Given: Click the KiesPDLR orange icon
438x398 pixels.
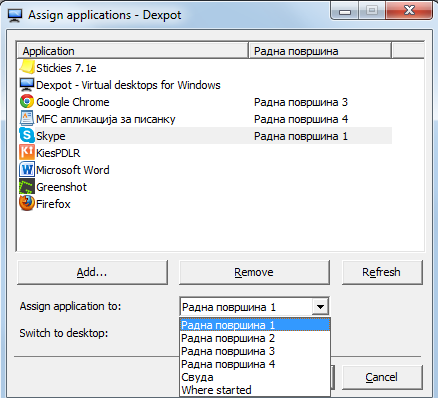Looking at the screenshot, I should pos(27,153).
